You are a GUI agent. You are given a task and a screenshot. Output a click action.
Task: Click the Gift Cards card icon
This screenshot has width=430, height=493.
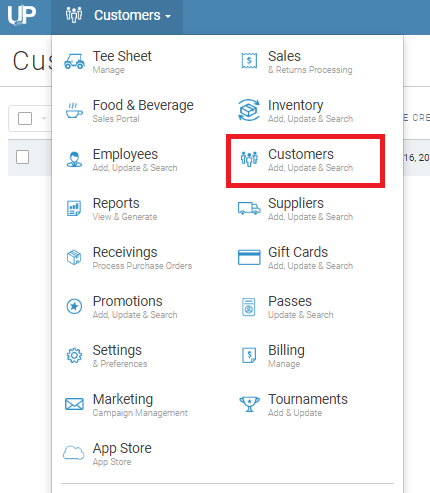tap(249, 257)
